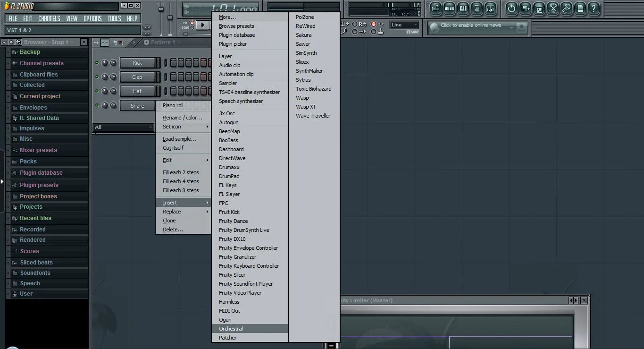The height and width of the screenshot is (349, 644).
Task: Open the step sequencer icon
Action: [449, 8]
